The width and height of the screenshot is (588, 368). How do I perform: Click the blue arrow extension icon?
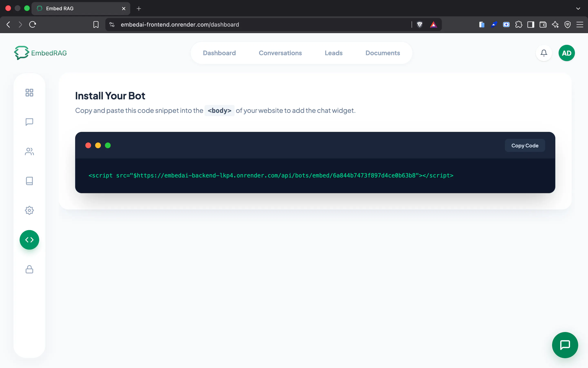[494, 25]
